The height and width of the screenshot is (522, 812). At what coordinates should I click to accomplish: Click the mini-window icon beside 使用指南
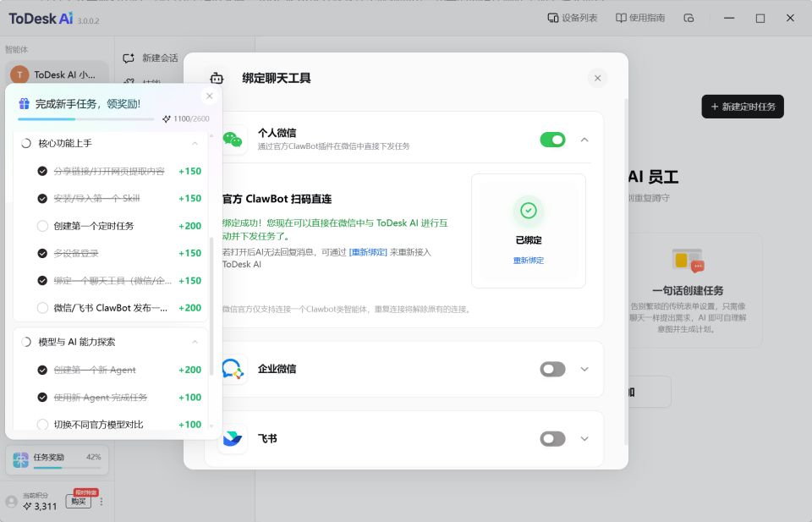click(689, 18)
